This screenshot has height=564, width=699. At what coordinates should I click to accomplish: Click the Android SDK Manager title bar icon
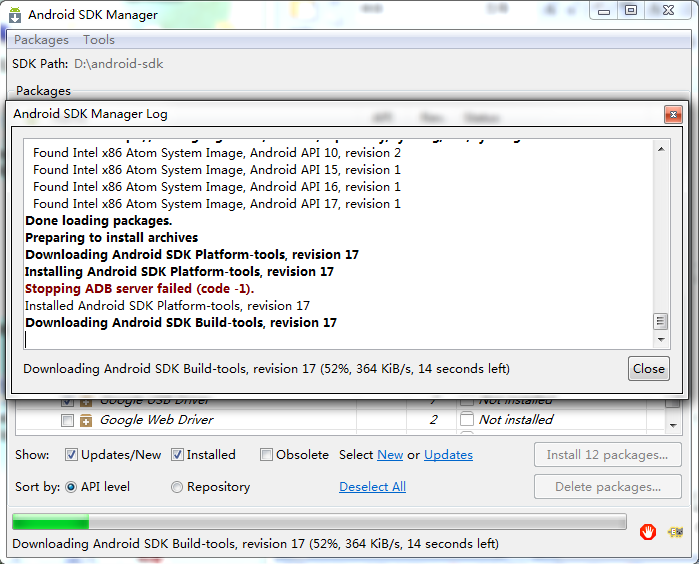pos(15,15)
